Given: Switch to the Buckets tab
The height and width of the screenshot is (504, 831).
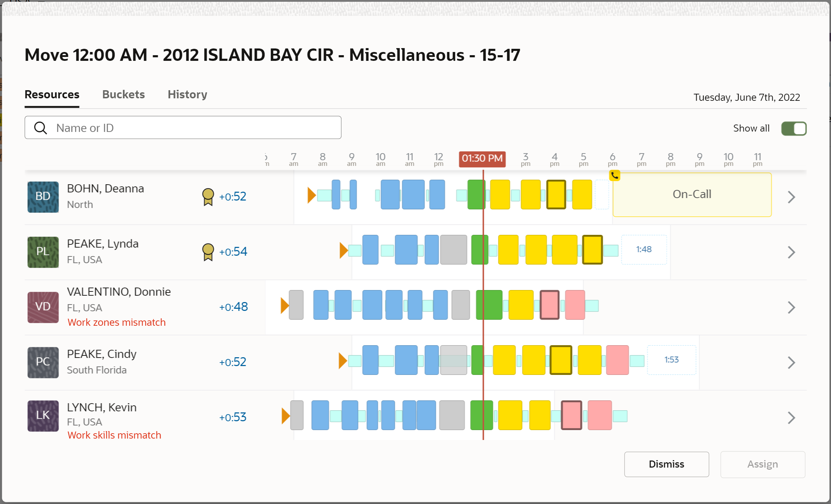Looking at the screenshot, I should [123, 94].
